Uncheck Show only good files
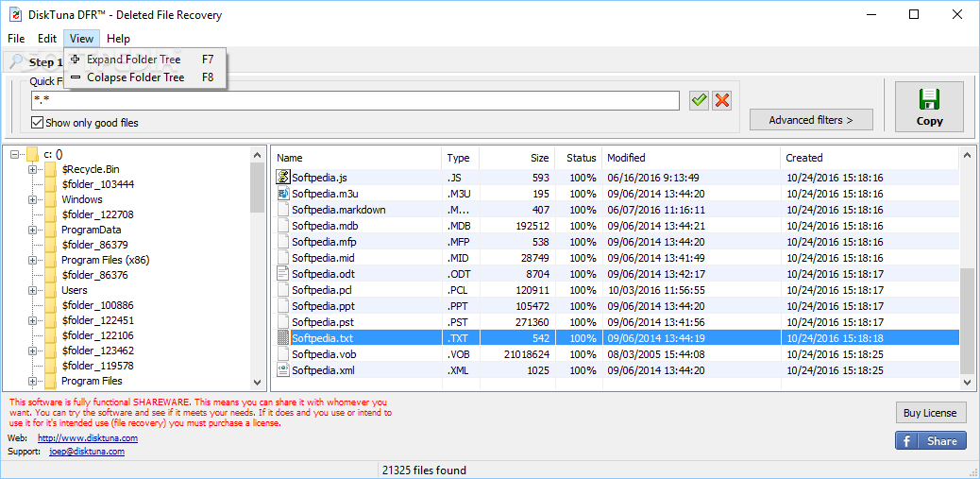980x479 pixels. coord(37,123)
